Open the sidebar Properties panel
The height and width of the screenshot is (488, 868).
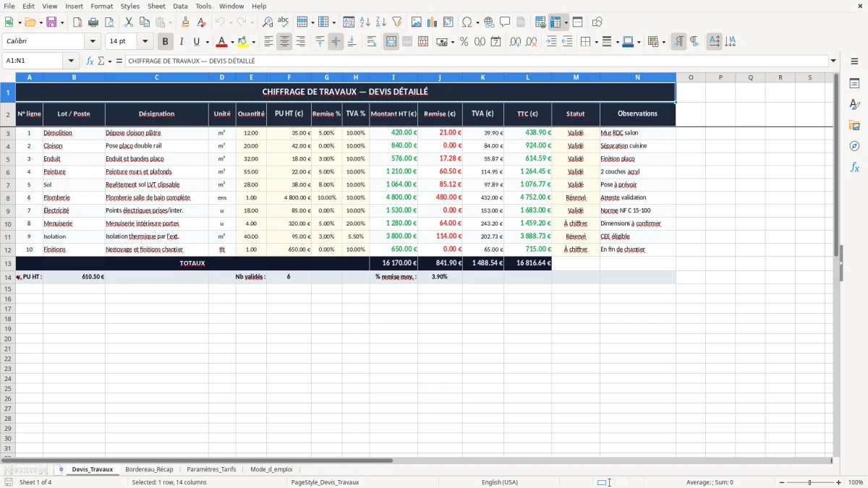[854, 83]
